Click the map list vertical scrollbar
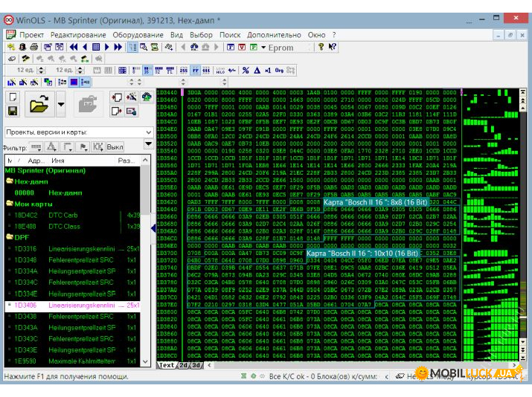The height and width of the screenshot is (397, 532). [x=145, y=261]
